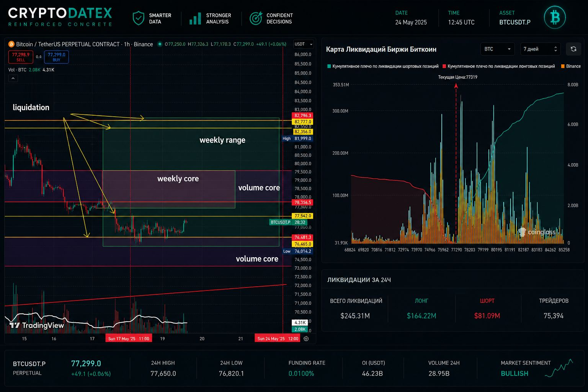Click the red 76,481.3 price label
Viewport: 588px width, 392px height.
coord(303,237)
